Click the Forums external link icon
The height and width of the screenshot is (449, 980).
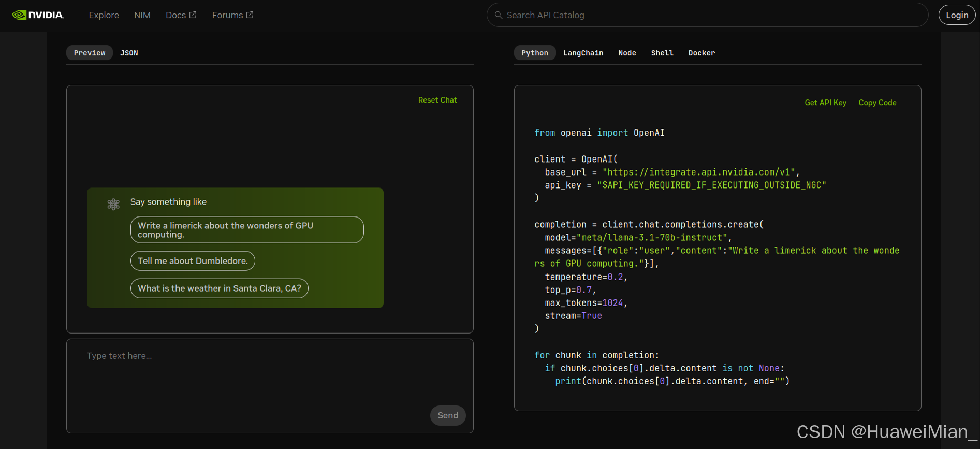click(250, 15)
